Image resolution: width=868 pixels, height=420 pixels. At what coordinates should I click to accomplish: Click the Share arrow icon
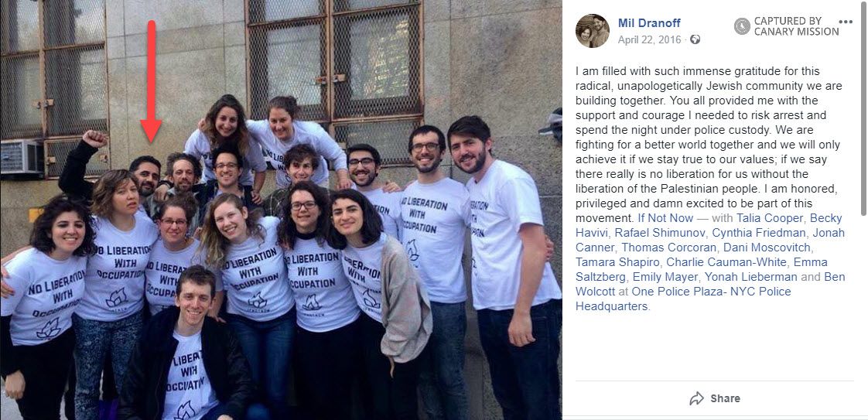click(696, 398)
